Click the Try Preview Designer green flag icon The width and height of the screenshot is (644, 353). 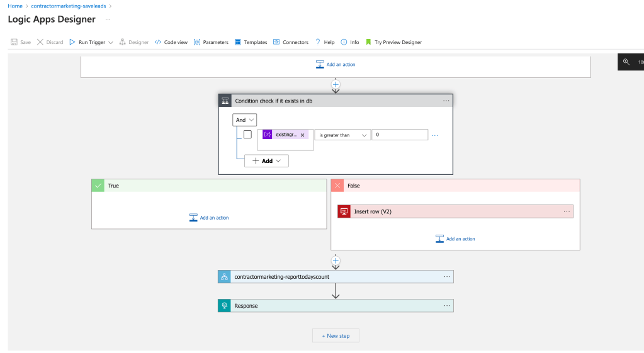(x=368, y=42)
